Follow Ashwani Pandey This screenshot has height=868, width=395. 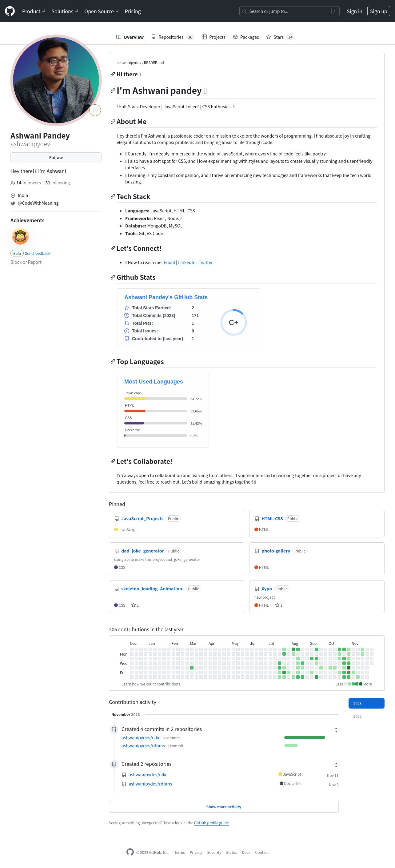tap(56, 157)
